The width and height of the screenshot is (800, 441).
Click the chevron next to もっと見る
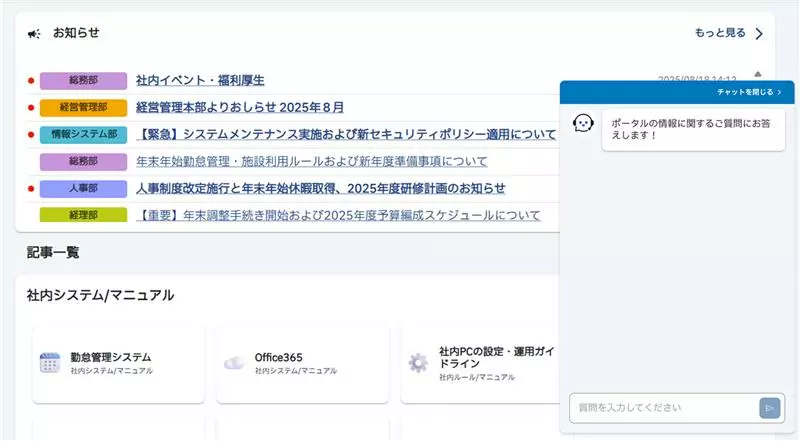point(759,34)
